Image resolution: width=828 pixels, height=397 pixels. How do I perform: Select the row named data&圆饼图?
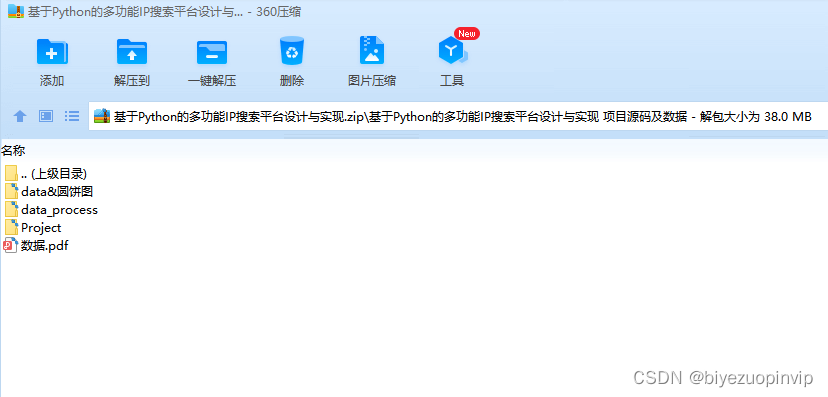49,191
